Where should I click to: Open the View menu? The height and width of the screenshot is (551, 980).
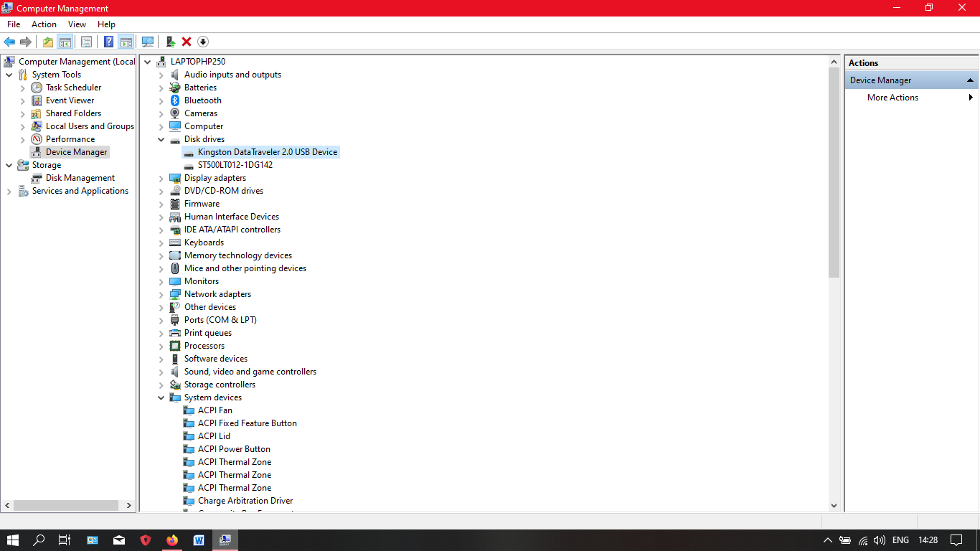point(77,24)
